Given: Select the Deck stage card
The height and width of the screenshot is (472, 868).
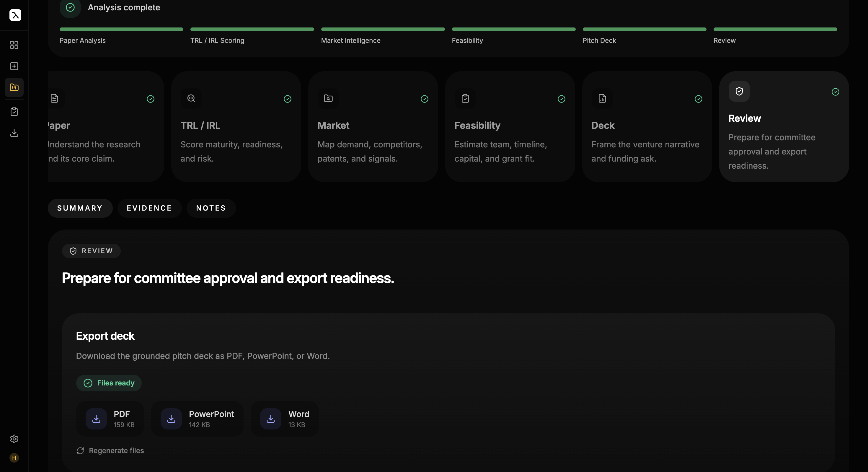Looking at the screenshot, I should [x=647, y=127].
